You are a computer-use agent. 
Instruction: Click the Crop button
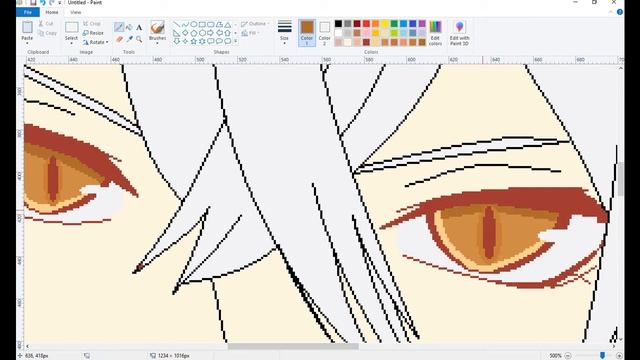(x=92, y=24)
